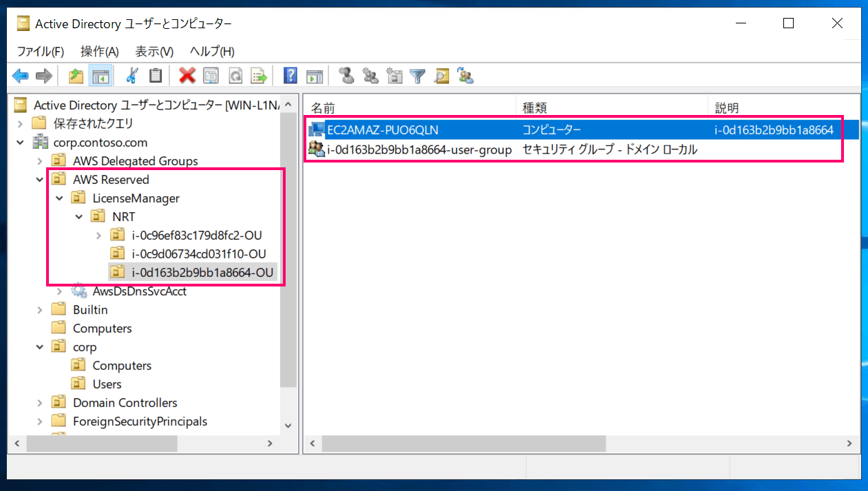Open the 操作(A) menu
The width and height of the screenshot is (868, 491).
99,51
